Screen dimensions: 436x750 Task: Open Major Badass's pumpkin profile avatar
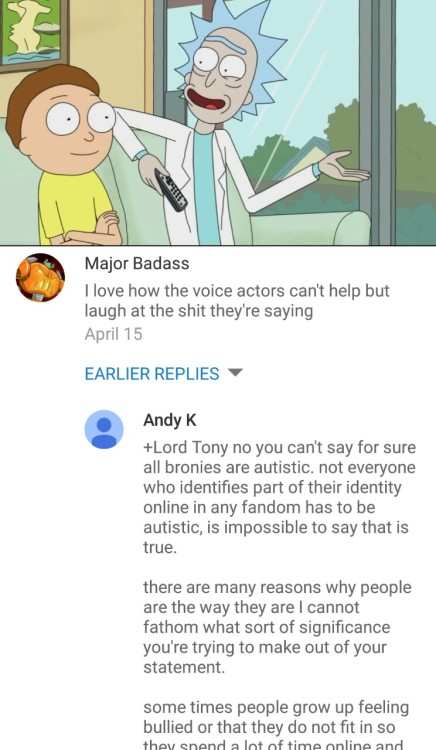(40, 278)
